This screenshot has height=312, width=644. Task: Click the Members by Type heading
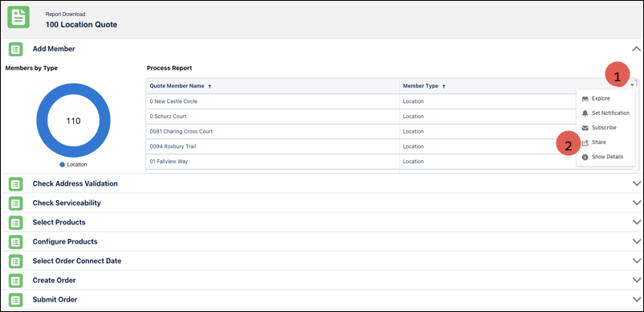tap(31, 68)
